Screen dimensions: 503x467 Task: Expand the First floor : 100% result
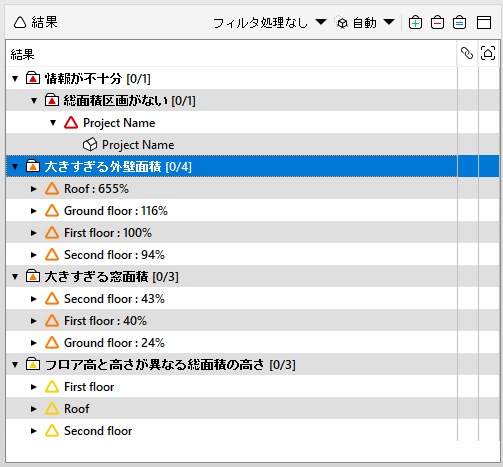coord(33,233)
